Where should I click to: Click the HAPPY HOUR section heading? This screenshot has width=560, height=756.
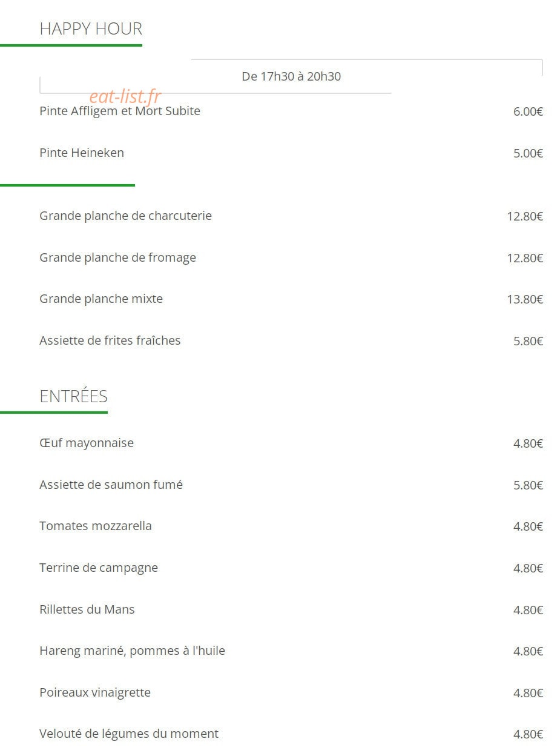click(91, 28)
